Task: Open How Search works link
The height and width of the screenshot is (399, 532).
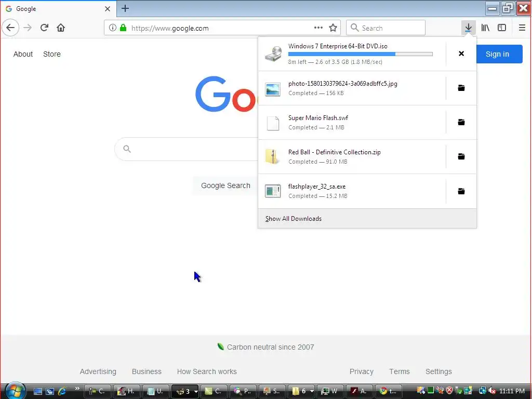Action: [207, 371]
